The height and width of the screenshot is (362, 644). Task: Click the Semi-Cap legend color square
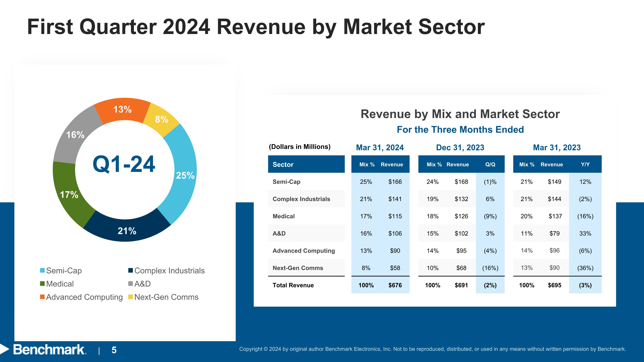click(43, 271)
